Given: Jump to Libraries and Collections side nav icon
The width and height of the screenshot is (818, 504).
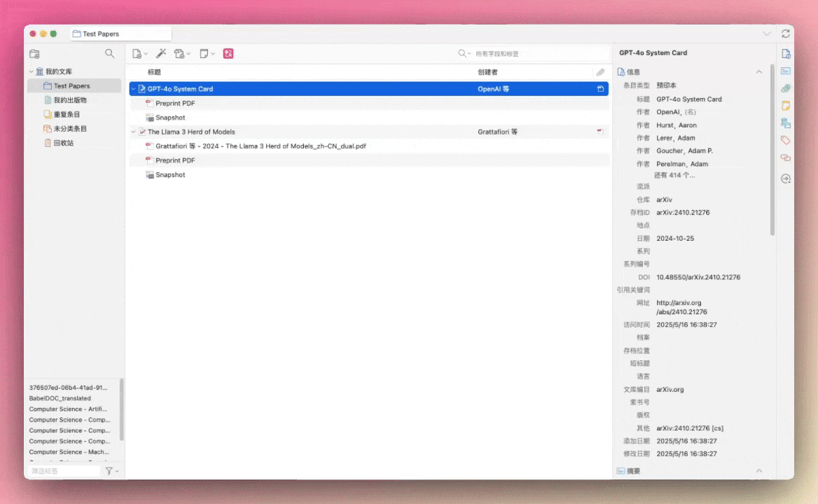Looking at the screenshot, I should [786, 123].
